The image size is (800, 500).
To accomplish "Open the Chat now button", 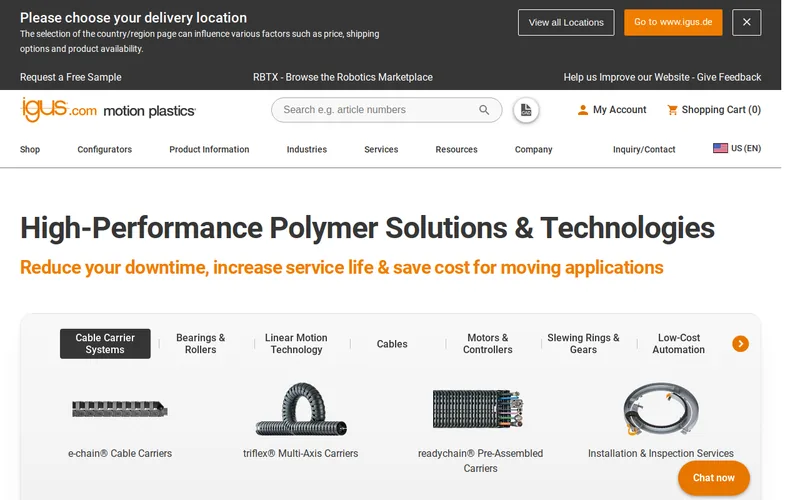I will pyautogui.click(x=714, y=478).
